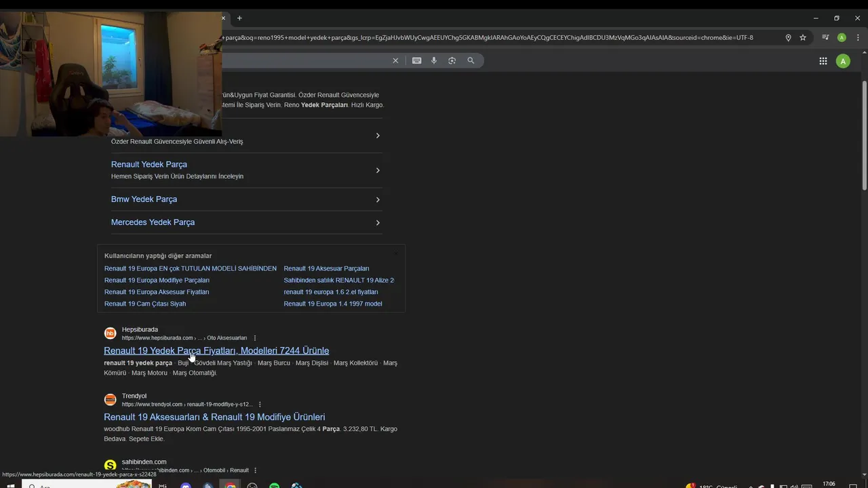Viewport: 868px width, 488px height.
Task: Click the location icon in address bar
Action: 788,38
